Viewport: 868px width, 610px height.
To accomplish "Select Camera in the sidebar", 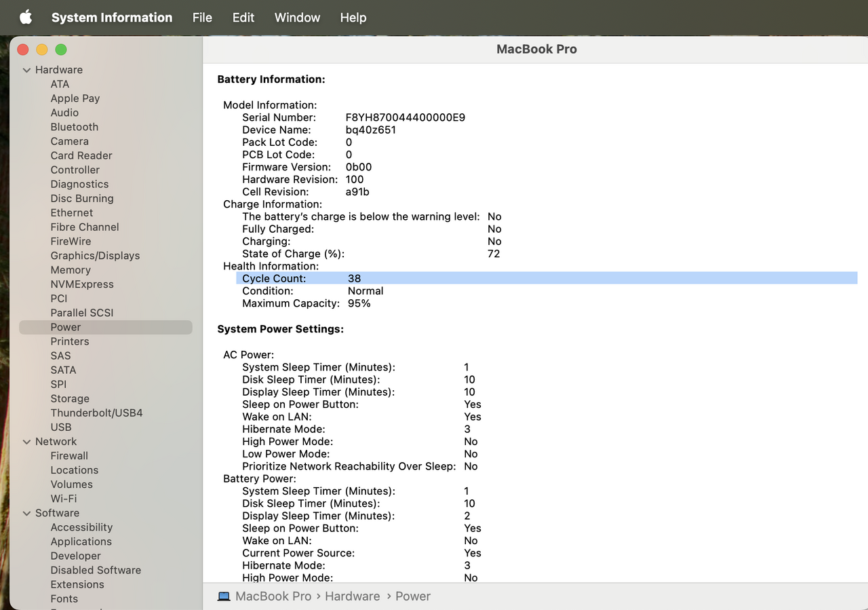I will click(x=70, y=141).
